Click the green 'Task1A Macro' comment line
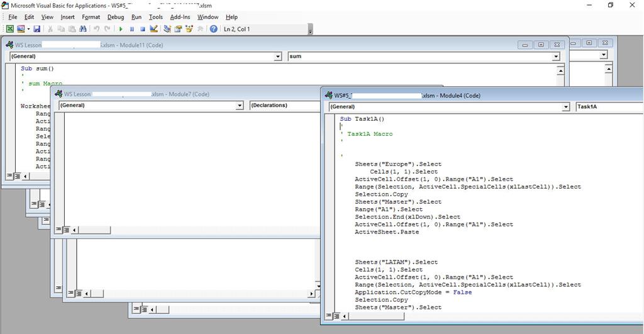The width and height of the screenshot is (644, 334). tap(367, 134)
